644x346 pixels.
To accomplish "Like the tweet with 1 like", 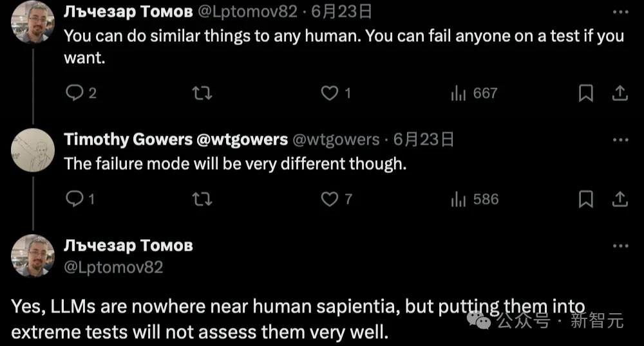I will (x=330, y=94).
